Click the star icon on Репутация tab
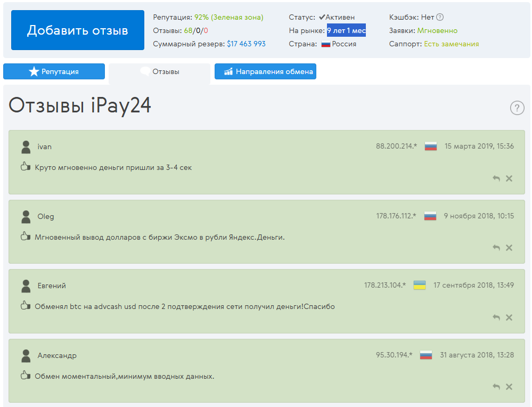This screenshot has width=532, height=407. pos(34,71)
